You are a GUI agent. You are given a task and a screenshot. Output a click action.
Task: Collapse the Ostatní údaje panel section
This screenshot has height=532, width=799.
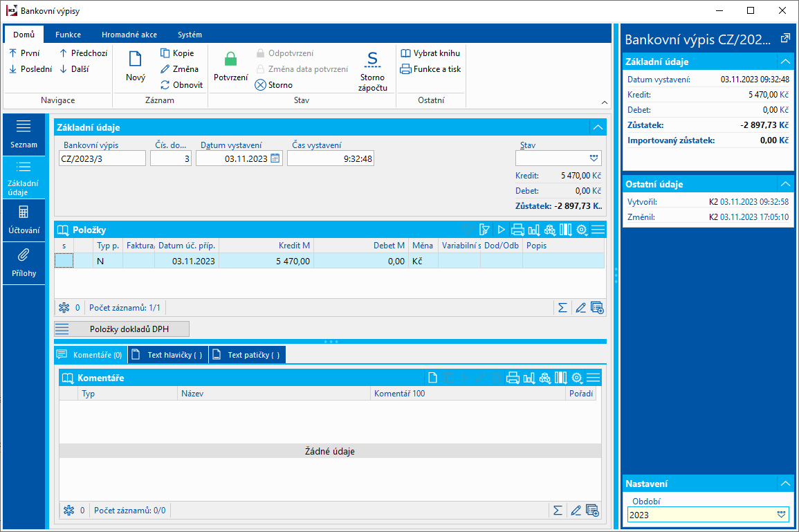coord(784,184)
